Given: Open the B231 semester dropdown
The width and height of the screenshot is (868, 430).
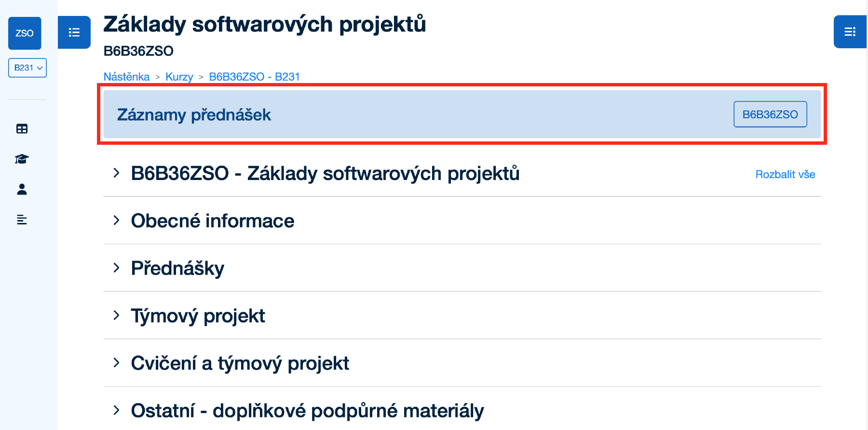Looking at the screenshot, I should 27,68.
